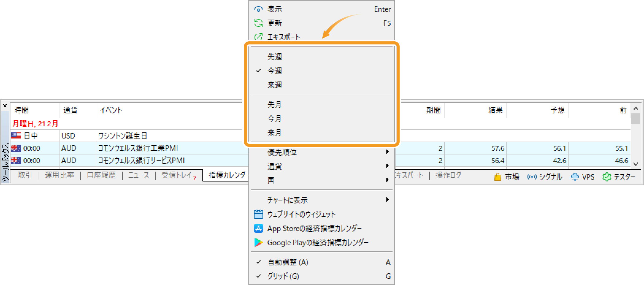Select the ワシントン誕生日 event row

pos(123,136)
